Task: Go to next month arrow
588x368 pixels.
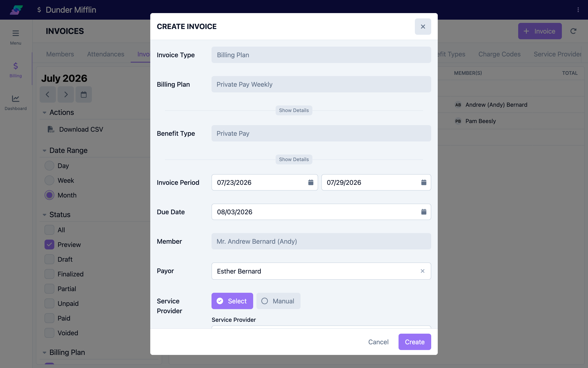Action: coord(66,94)
